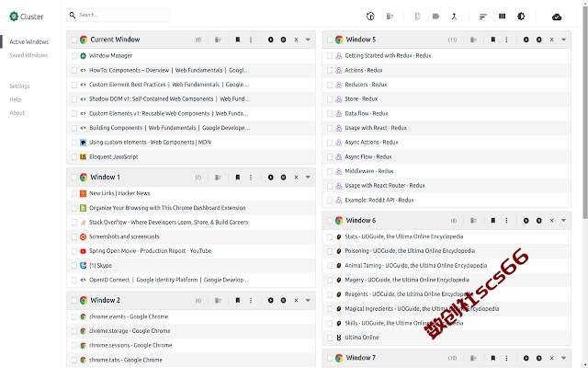588x368 pixels.
Task: Toggle dark theme brightness icon
Action: click(521, 17)
